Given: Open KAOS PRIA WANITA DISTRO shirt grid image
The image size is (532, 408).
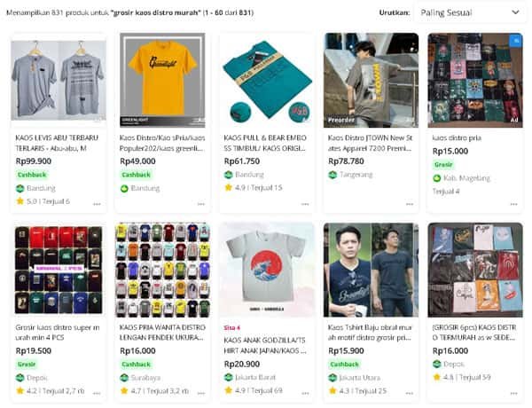Looking at the screenshot, I should [x=162, y=270].
